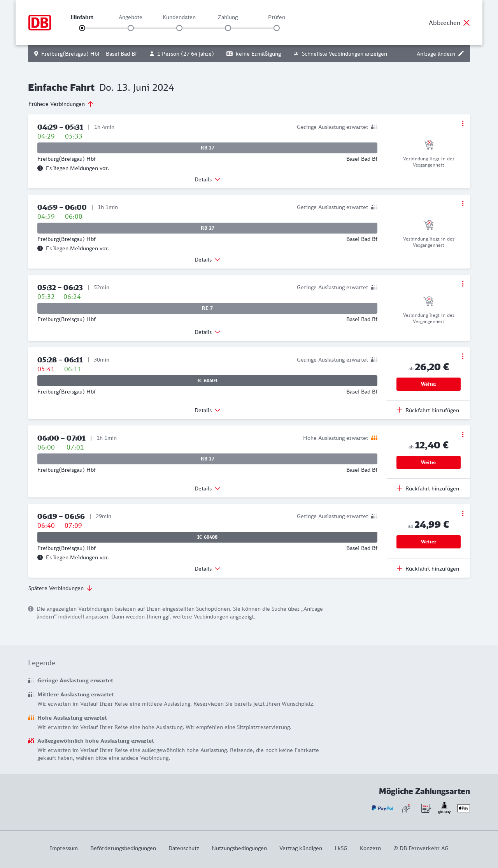
Task: Click the DB logo
Action: click(40, 23)
